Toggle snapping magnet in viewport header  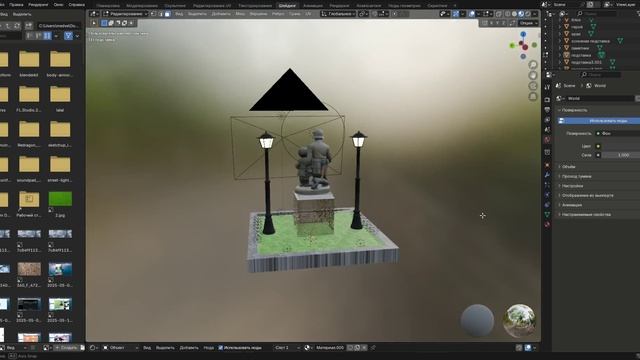[375, 14]
